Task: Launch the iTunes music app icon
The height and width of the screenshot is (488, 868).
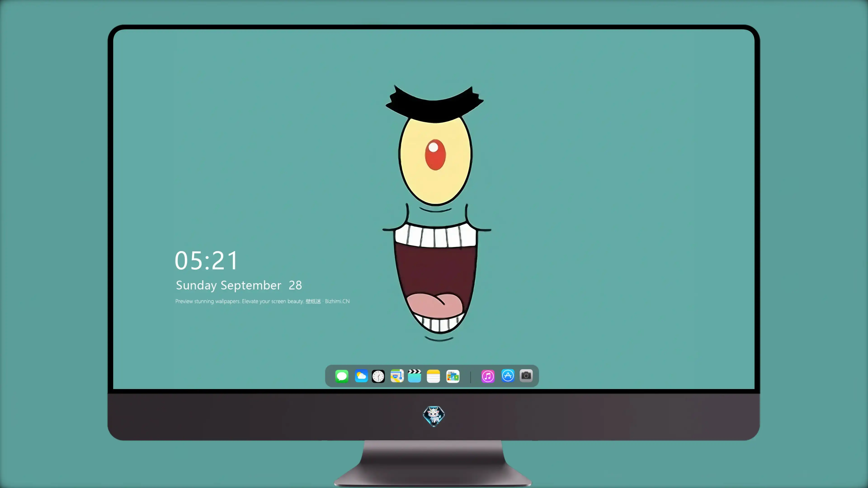Action: (488, 376)
